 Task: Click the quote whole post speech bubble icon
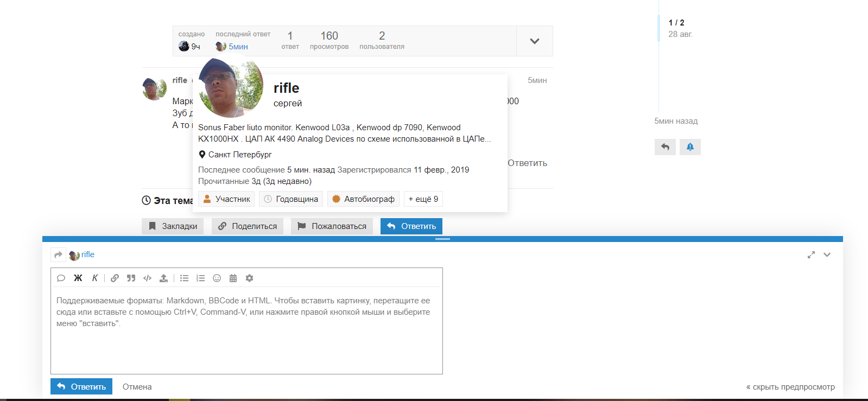click(61, 278)
